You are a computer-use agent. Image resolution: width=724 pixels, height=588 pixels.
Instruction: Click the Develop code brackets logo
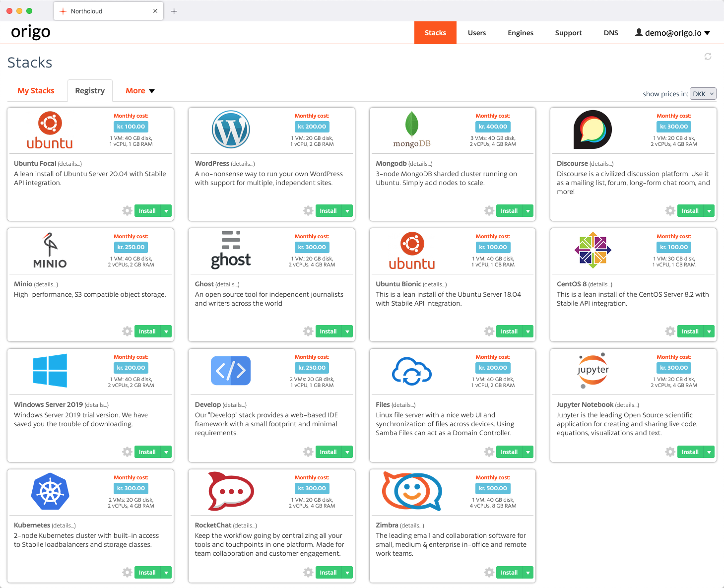coord(231,371)
